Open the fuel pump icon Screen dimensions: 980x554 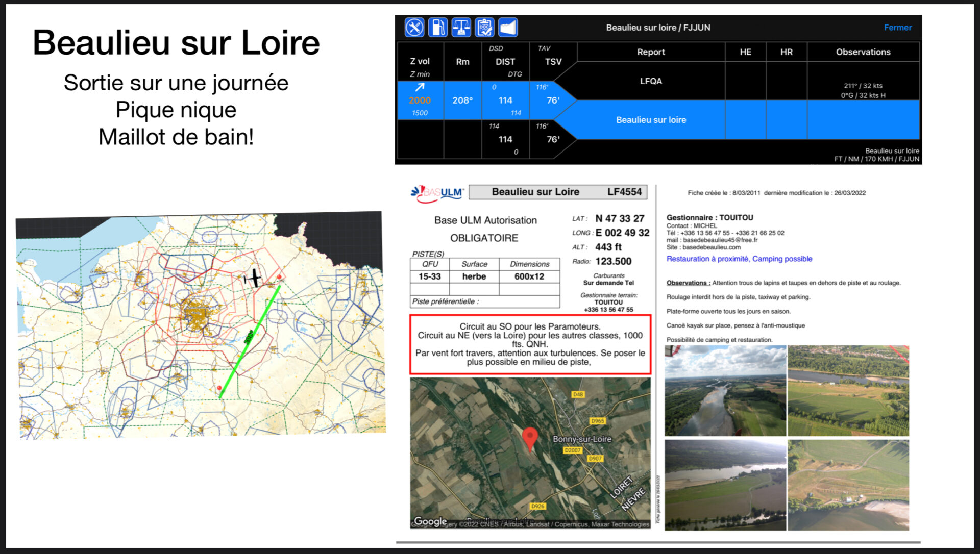(438, 28)
